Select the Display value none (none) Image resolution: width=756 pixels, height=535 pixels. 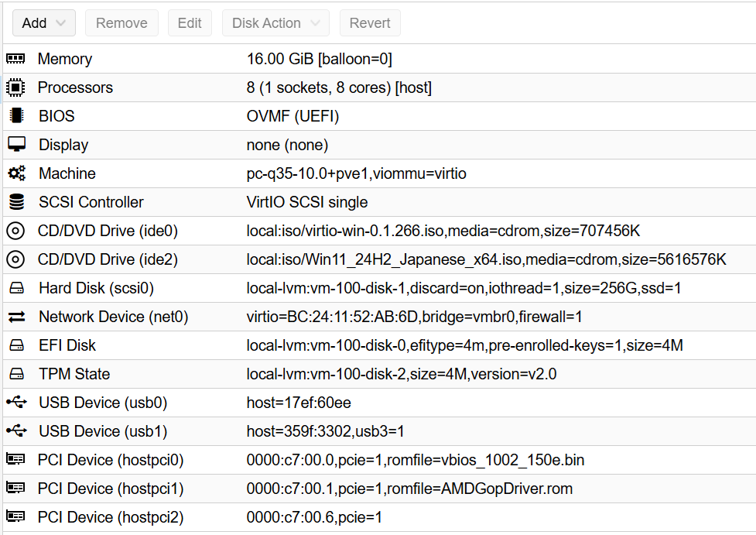(287, 145)
